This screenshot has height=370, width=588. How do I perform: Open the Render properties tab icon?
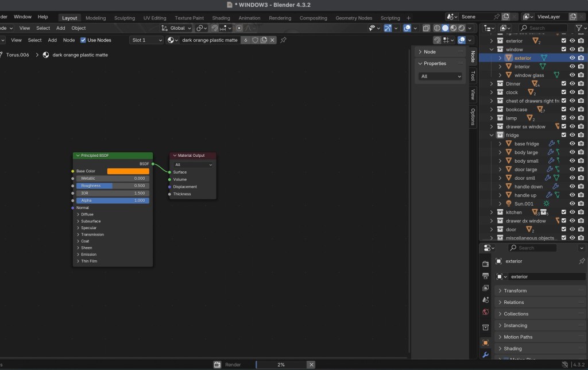tap(486, 264)
